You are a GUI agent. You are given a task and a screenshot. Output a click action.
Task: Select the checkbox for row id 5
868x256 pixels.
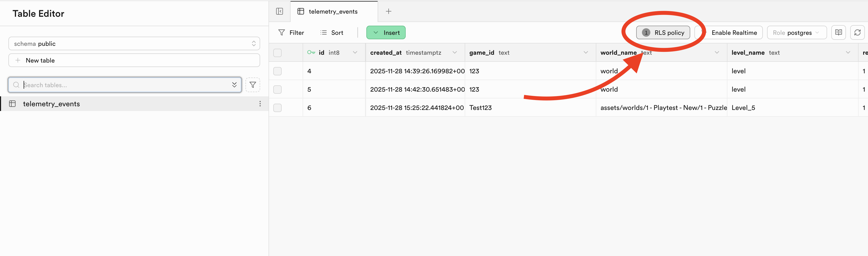click(x=277, y=90)
